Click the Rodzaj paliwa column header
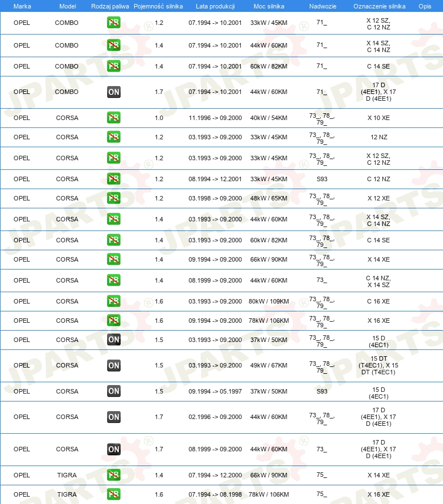 pos(110,6)
